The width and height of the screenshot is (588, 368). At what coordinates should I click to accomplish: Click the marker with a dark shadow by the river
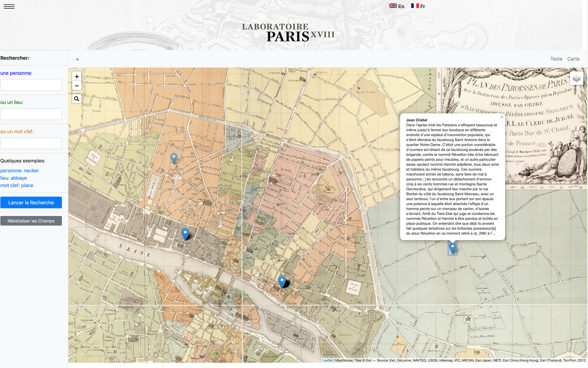[282, 281]
